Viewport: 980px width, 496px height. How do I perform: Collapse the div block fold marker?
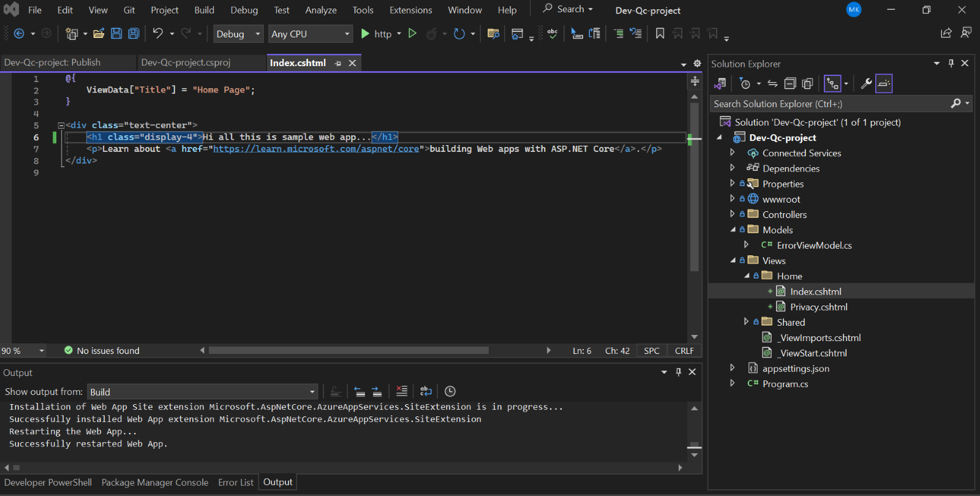click(x=61, y=126)
